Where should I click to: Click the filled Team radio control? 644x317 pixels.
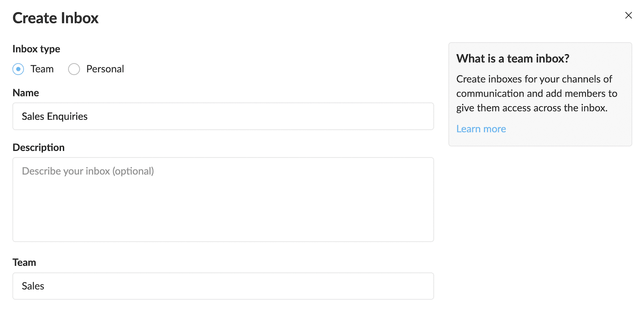point(18,69)
